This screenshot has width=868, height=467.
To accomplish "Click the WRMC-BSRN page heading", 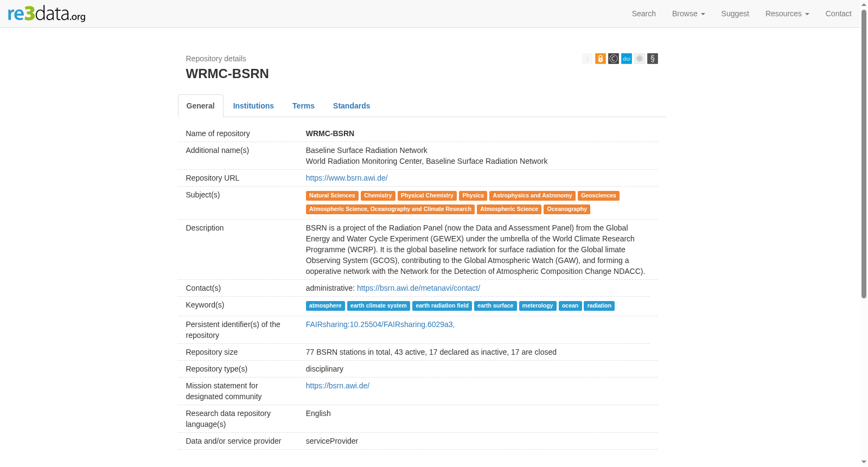I will click(x=227, y=74).
